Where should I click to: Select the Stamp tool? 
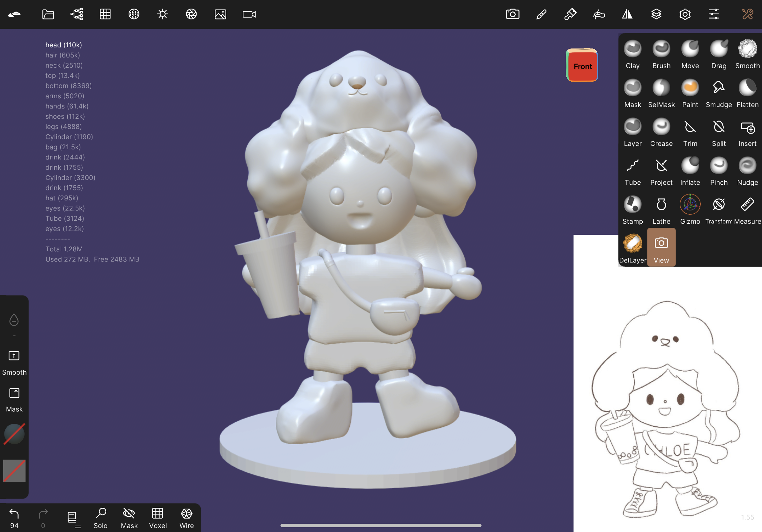[x=632, y=210]
